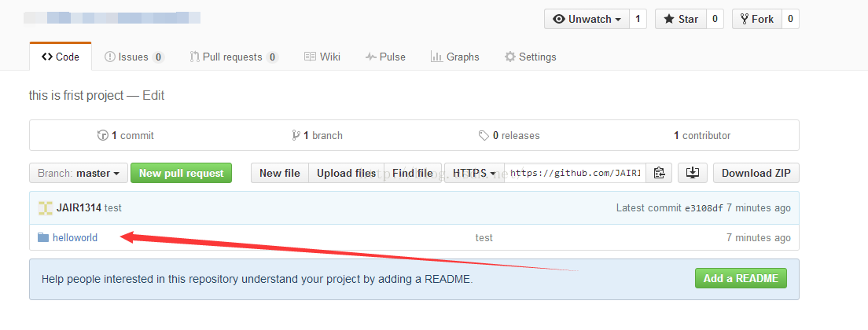Screen dimensions: 868x330
Task: Open the Unwatch dropdown
Action: pos(587,19)
